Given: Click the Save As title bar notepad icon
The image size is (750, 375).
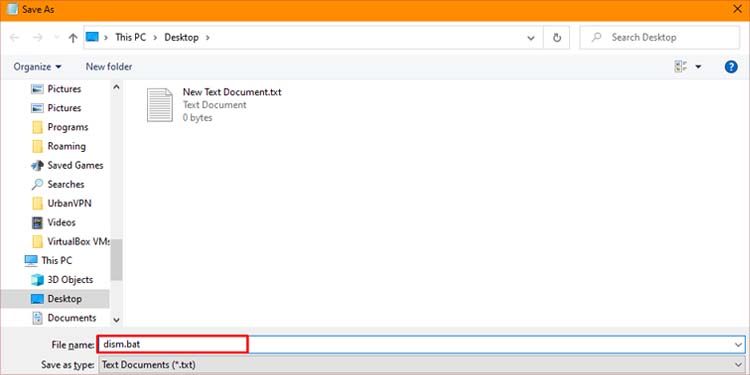Looking at the screenshot, I should tap(13, 10).
